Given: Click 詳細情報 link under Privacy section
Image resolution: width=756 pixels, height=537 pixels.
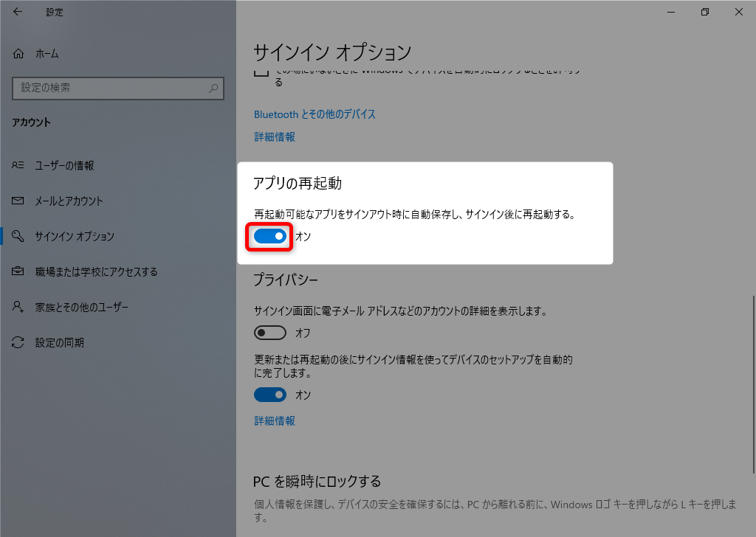Looking at the screenshot, I should click(275, 420).
